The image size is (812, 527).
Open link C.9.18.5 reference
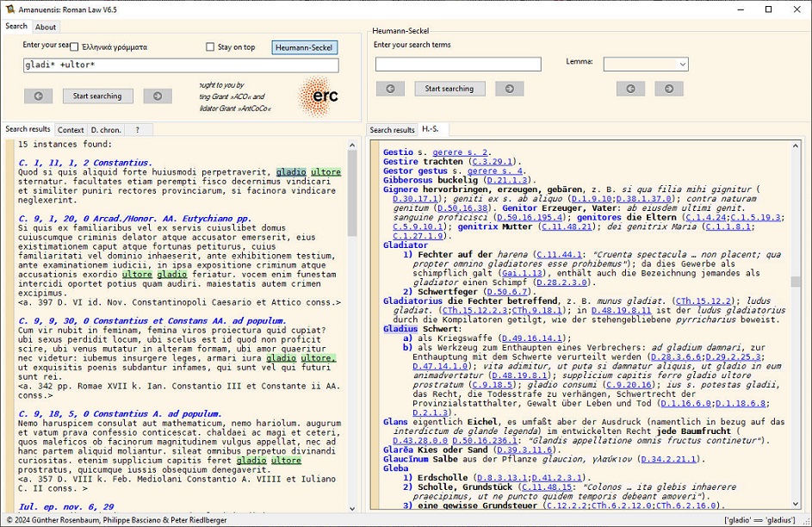click(492, 385)
